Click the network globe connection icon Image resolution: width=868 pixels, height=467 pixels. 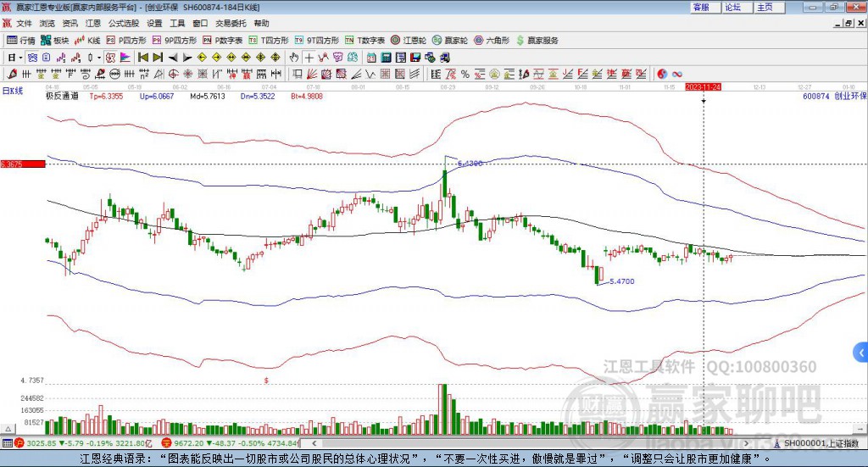430,58
